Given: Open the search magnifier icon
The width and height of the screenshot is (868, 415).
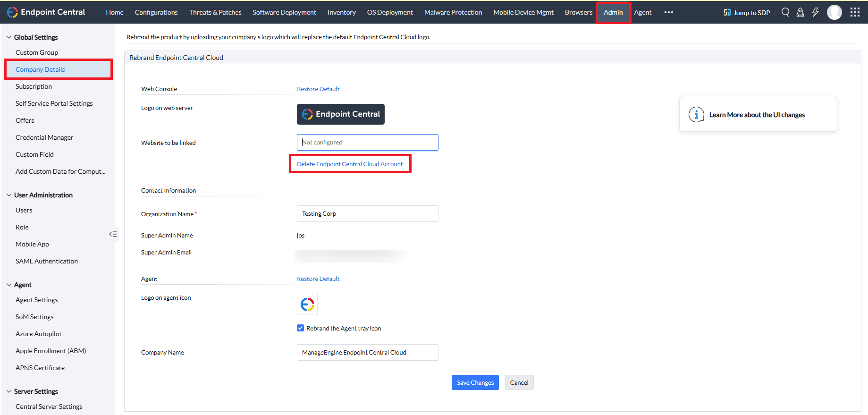Looking at the screenshot, I should click(x=785, y=12).
